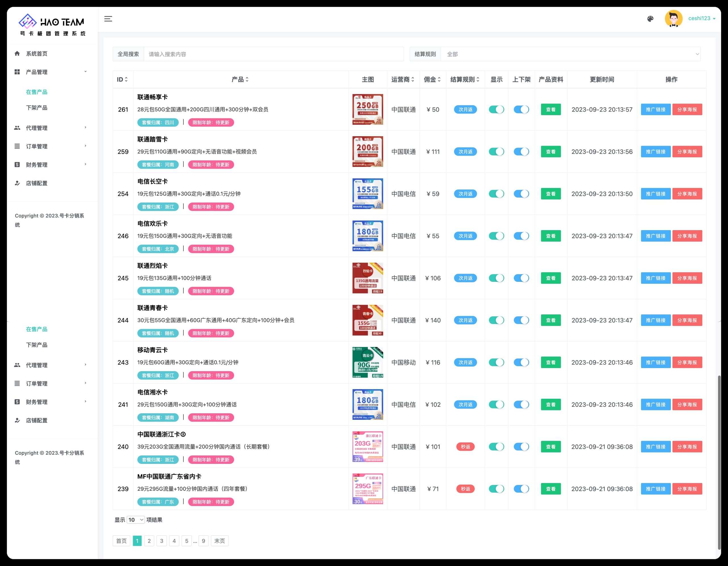Viewport: 728px width, 566px height.
Task: Collapse the sidebar with the hamburger icon
Action: (x=108, y=19)
